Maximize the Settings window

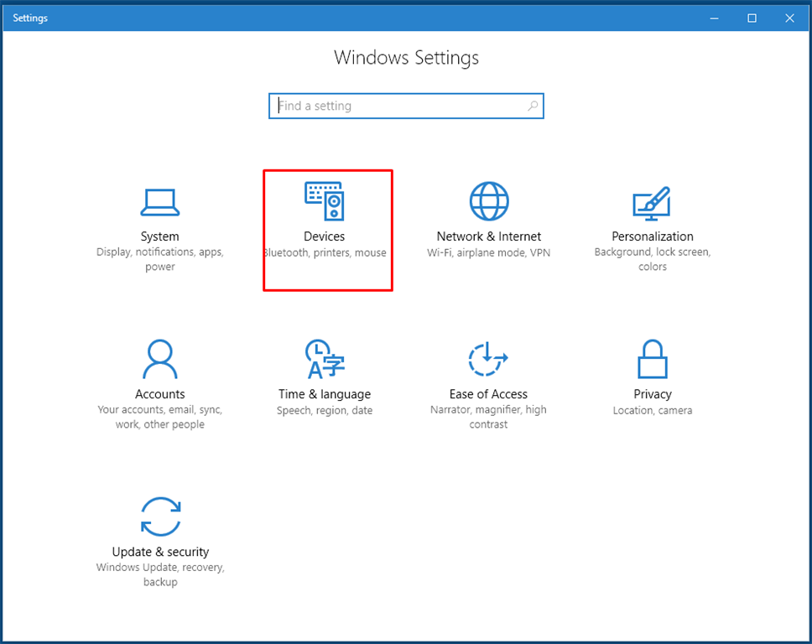point(752,18)
